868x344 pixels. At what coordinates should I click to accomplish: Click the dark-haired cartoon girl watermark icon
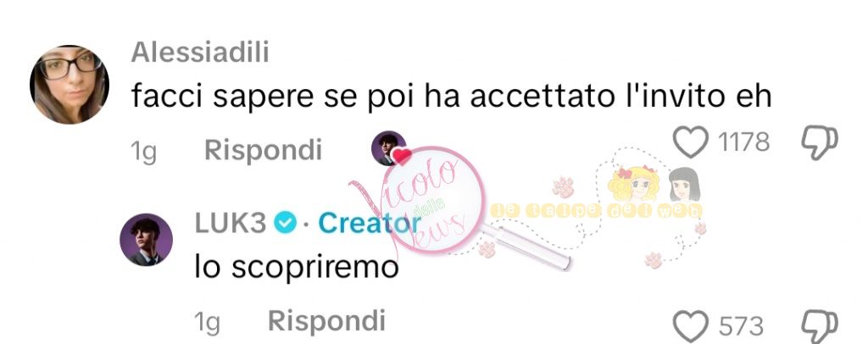click(685, 184)
